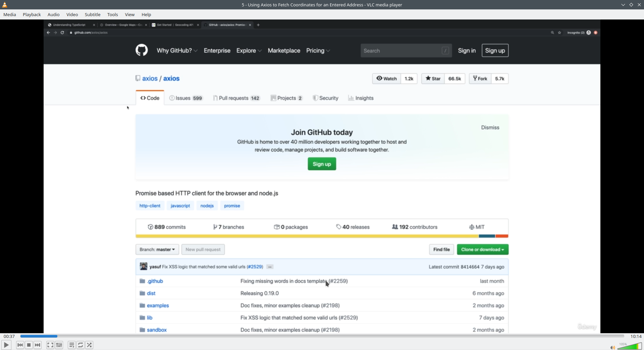The width and height of the screenshot is (644, 350).
Task: Open the Subtitle menu
Action: tap(93, 14)
